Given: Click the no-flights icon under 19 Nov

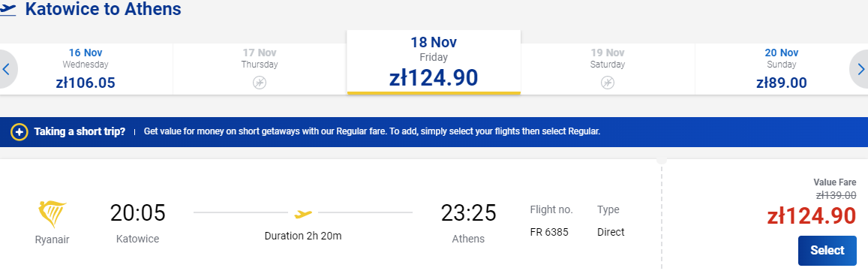Looking at the screenshot, I should click(607, 83).
